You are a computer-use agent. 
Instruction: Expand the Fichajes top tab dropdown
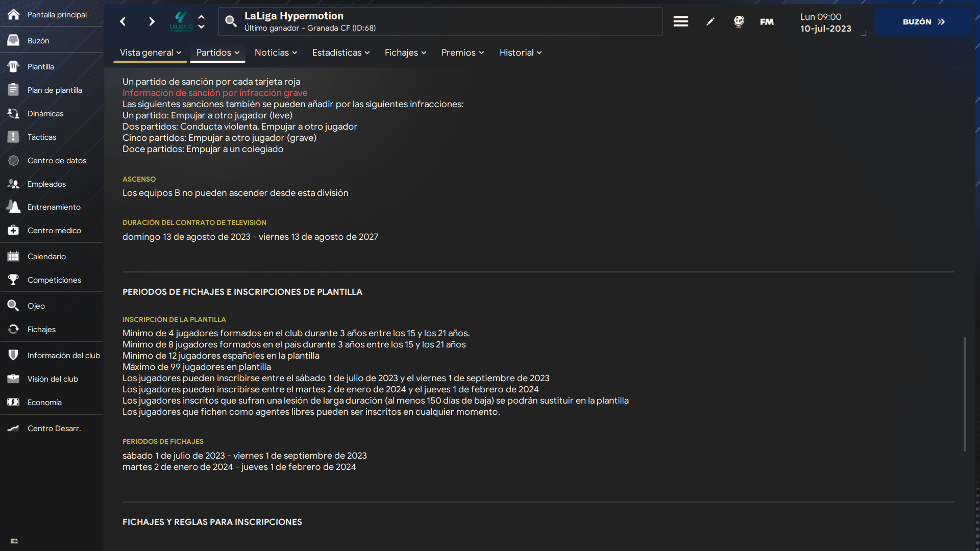tap(405, 53)
